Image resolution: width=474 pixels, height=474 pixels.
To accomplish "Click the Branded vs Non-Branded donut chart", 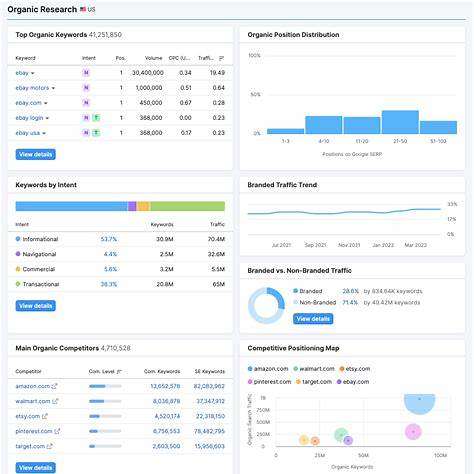I will (x=266, y=306).
